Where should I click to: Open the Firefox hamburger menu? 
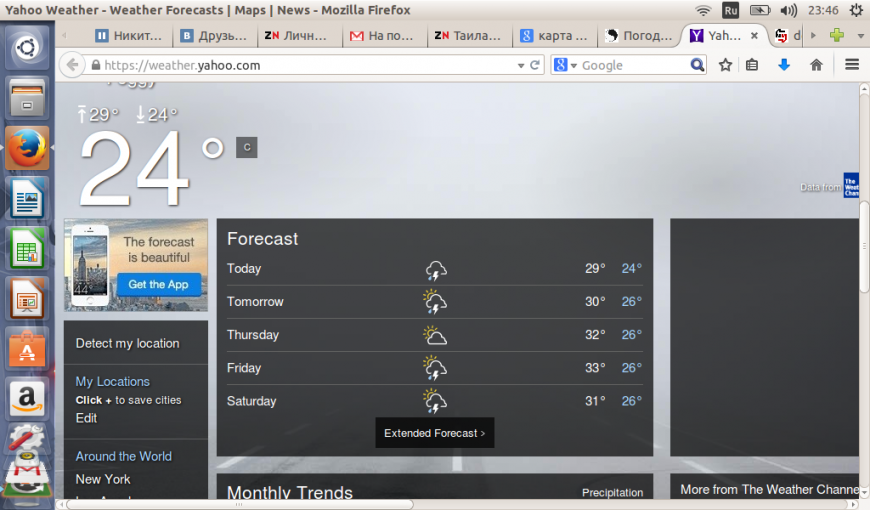[852, 65]
